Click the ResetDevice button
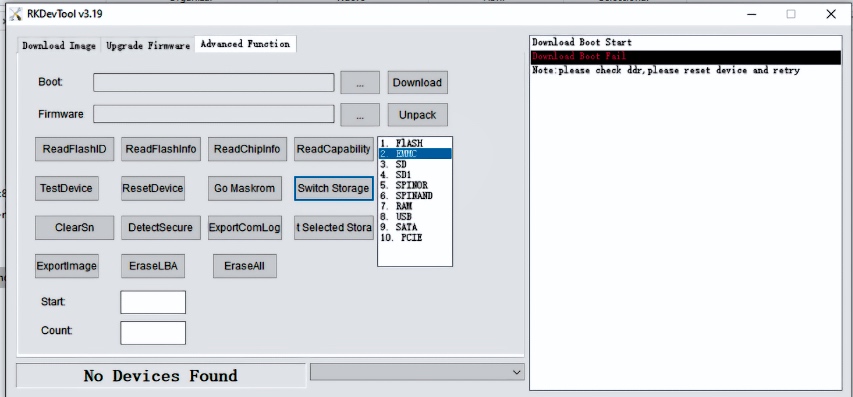 point(153,188)
